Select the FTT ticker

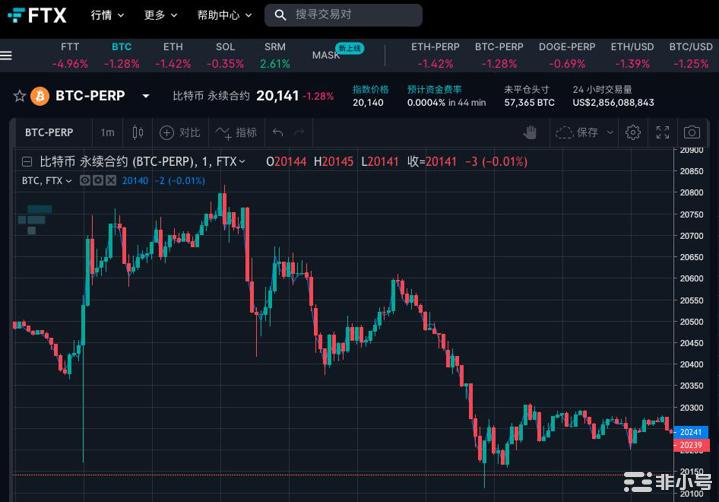70,55
